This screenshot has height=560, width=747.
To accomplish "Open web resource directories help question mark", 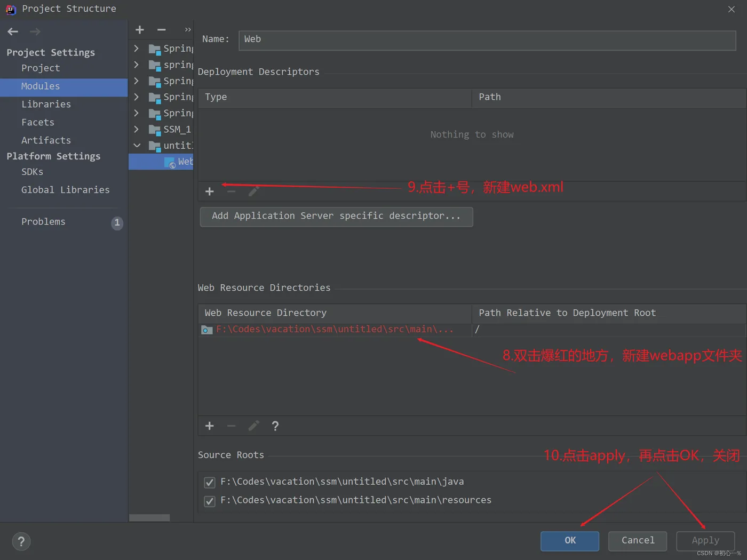I will pyautogui.click(x=275, y=426).
